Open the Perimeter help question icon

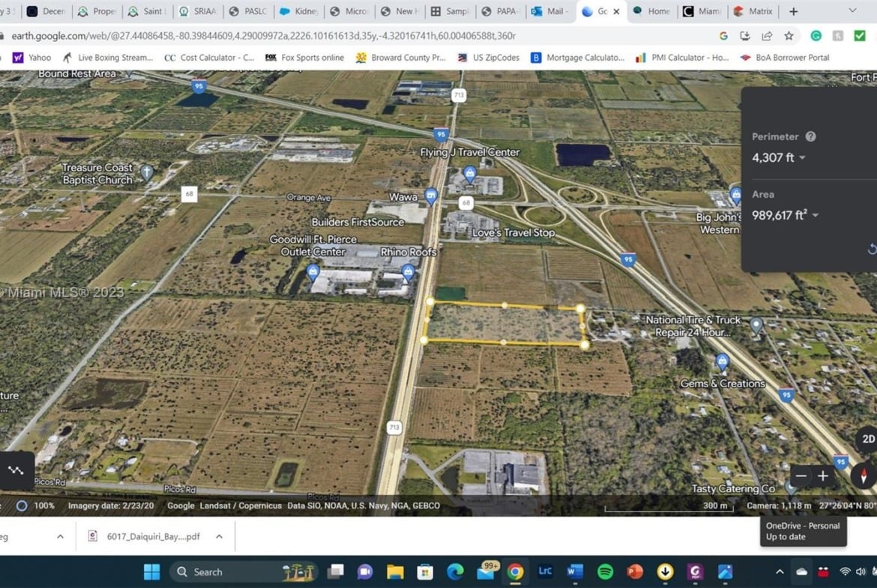point(810,136)
